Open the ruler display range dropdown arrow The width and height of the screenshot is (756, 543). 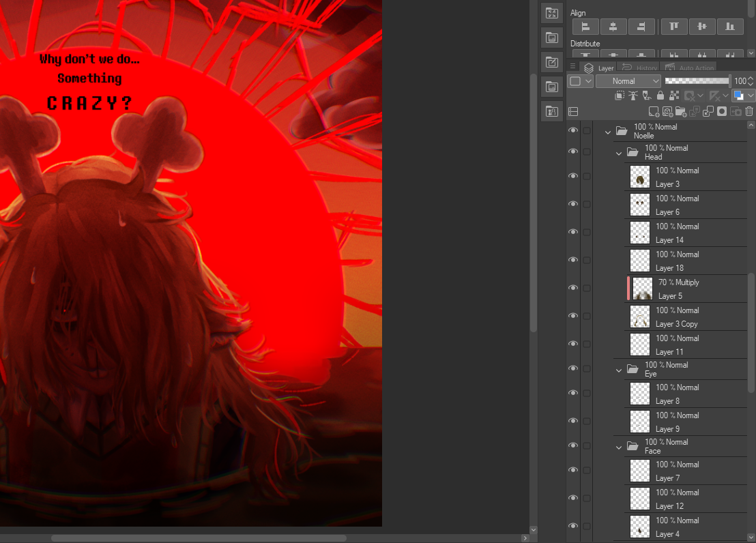725,96
